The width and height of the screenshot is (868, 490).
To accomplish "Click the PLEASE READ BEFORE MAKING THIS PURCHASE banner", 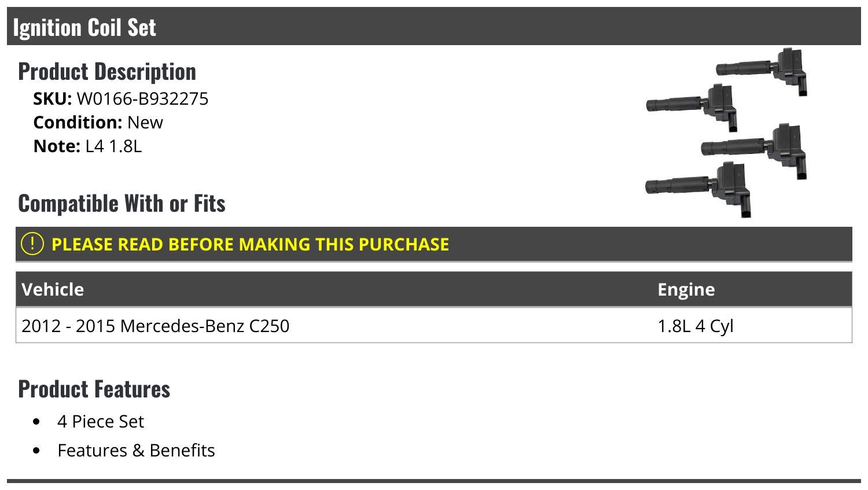I will 434,244.
